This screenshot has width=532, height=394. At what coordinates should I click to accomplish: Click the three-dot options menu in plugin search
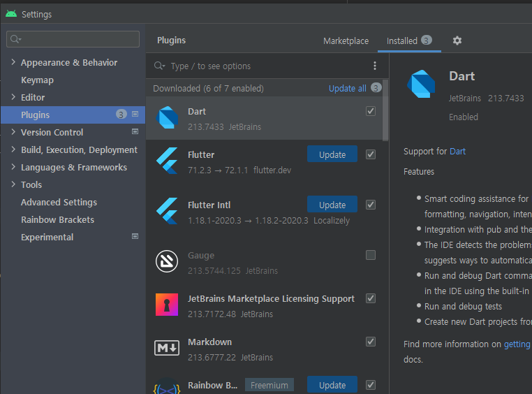coord(375,66)
